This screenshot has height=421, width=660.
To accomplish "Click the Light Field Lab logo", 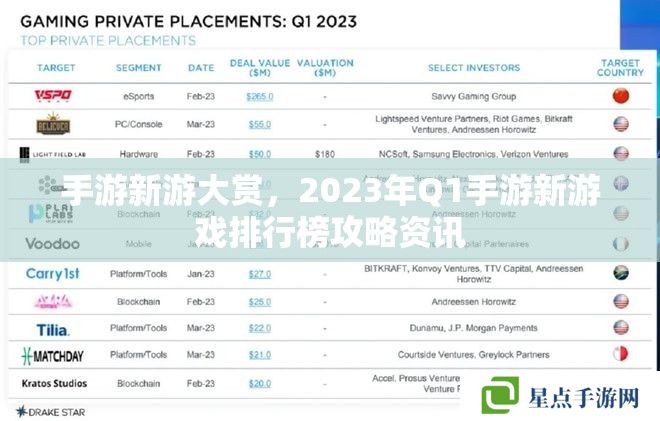I will [53, 154].
